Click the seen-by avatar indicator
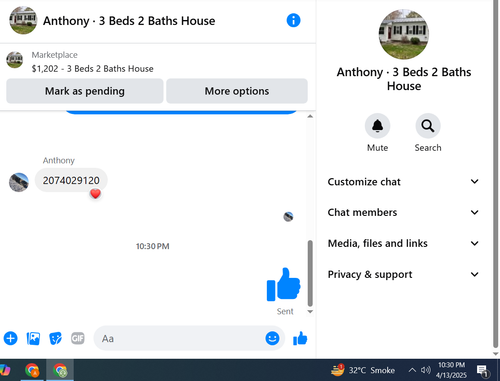The image size is (500, 381). pyautogui.click(x=288, y=217)
